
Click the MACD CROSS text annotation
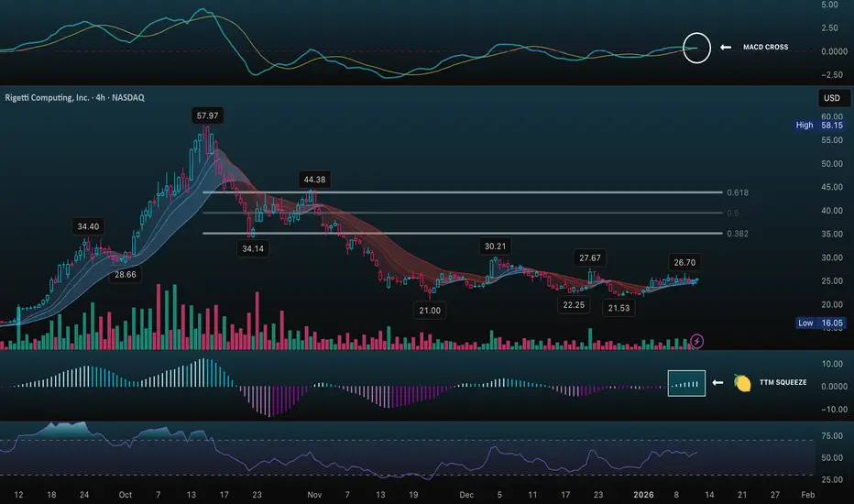[x=765, y=48]
